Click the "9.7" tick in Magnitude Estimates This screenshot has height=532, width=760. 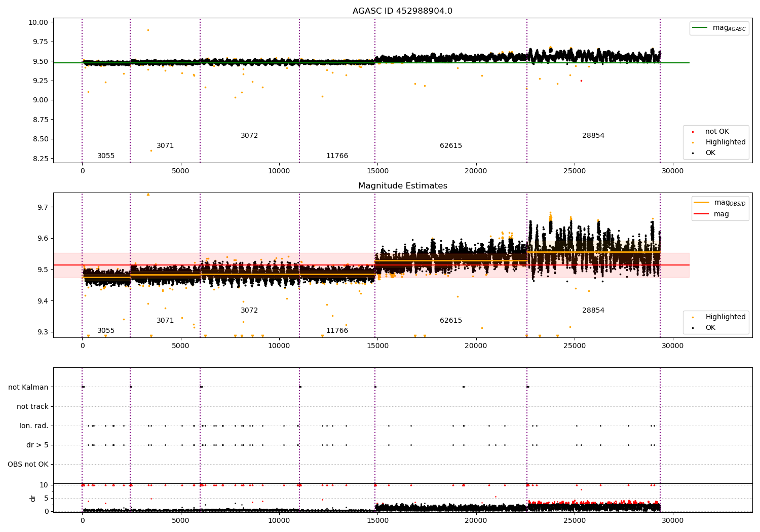tap(43, 207)
